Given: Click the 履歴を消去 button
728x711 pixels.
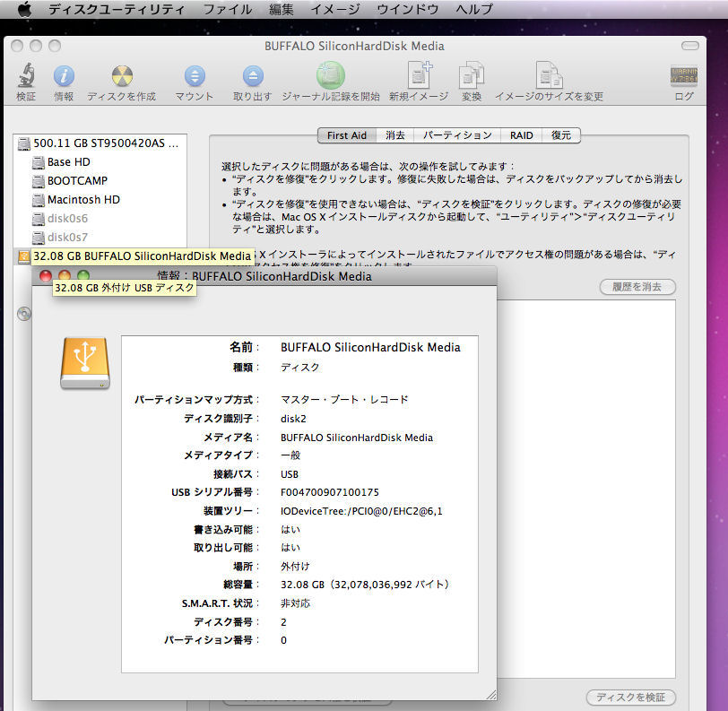Looking at the screenshot, I should pyautogui.click(x=637, y=287).
